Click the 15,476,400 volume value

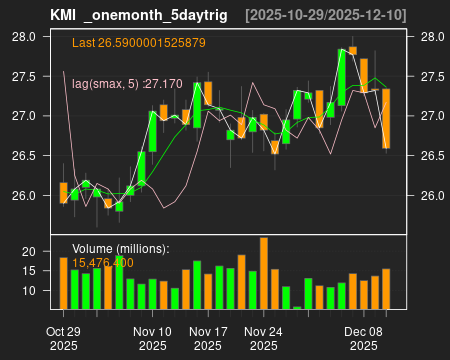(x=103, y=263)
